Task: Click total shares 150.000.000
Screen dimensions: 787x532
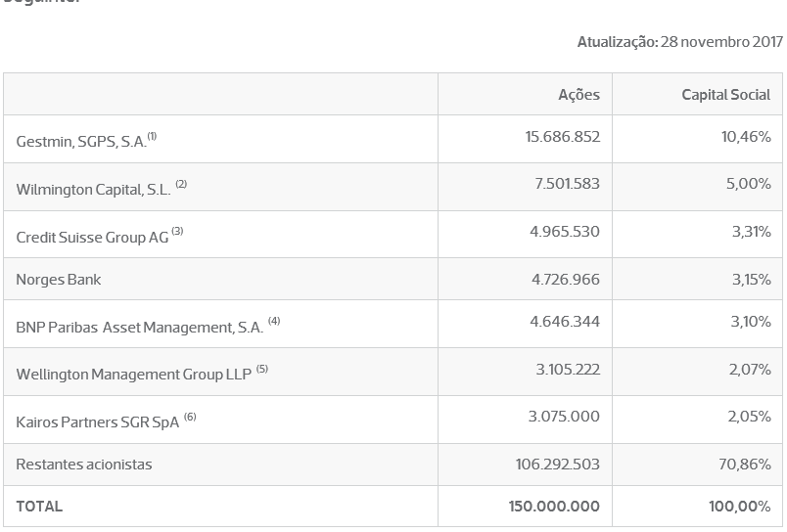Action: point(554,507)
